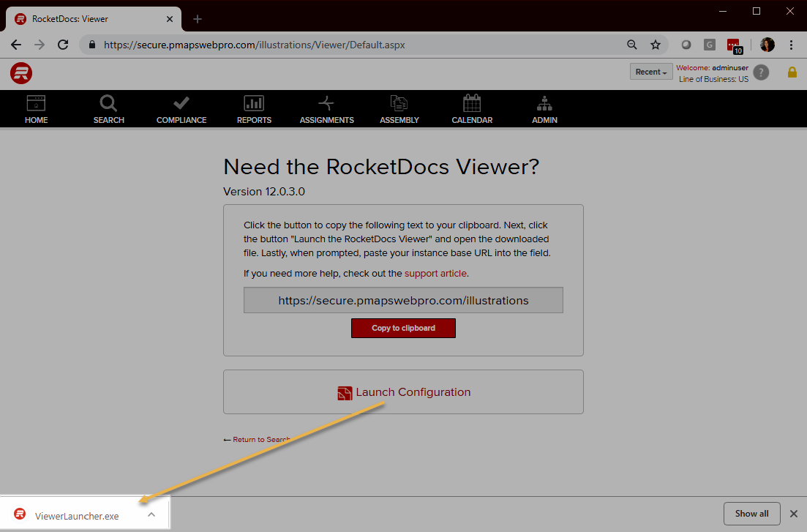The width and height of the screenshot is (807, 532).
Task: Open the Calendar section
Action: [472, 109]
